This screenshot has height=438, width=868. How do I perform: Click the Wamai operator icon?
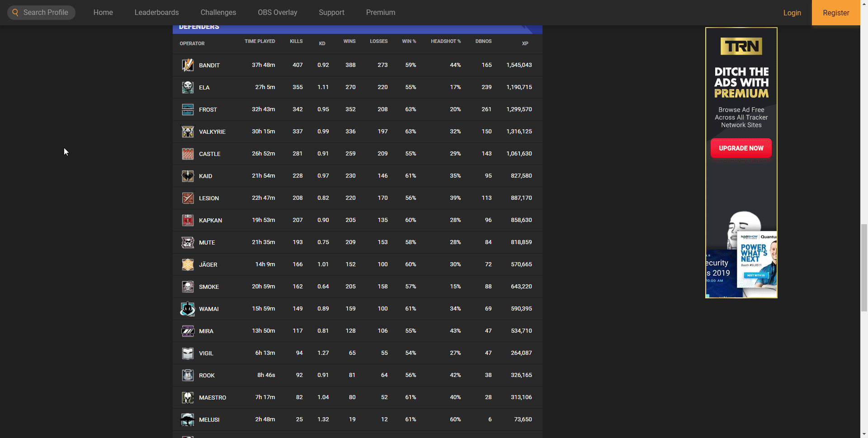coord(188,309)
